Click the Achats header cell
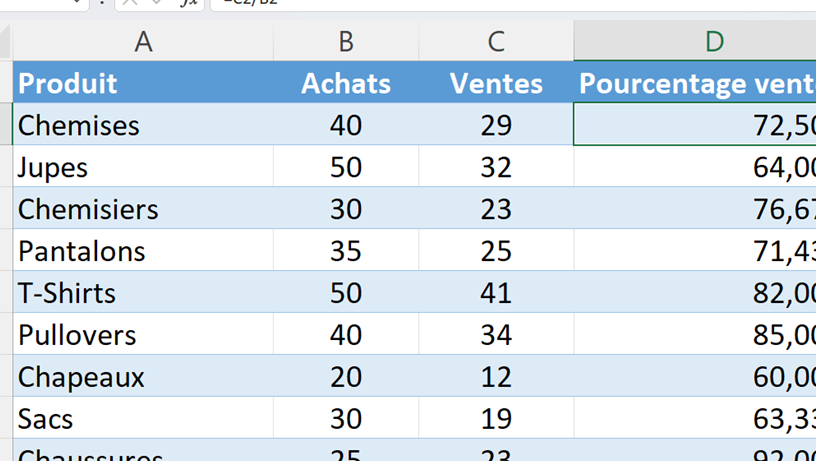 click(346, 83)
